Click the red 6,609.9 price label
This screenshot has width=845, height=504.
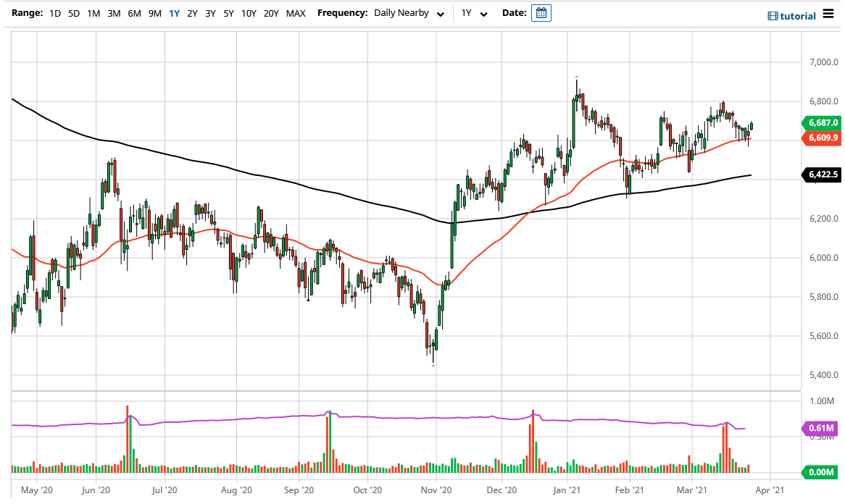[824, 137]
